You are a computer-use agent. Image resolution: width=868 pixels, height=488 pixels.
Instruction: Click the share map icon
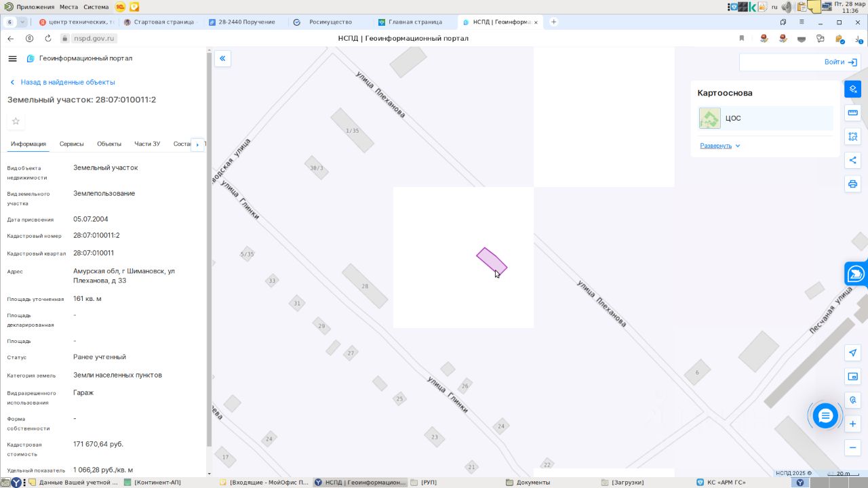[853, 161]
